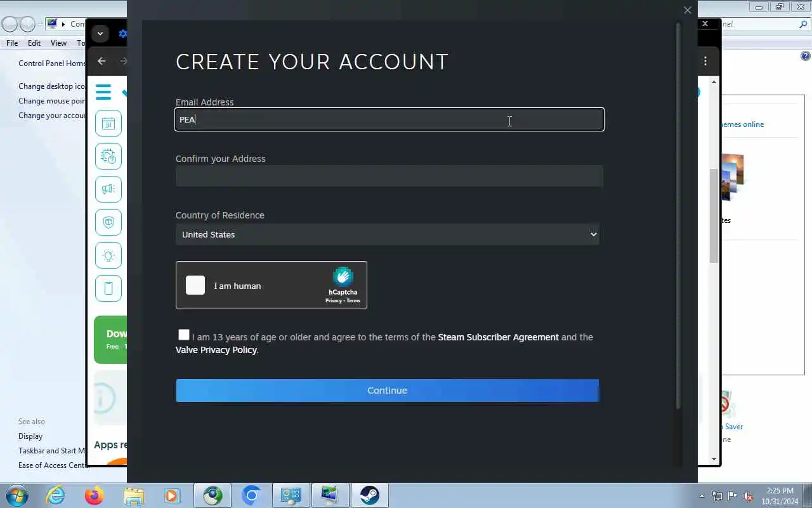
Task: Open the Country of Residence dropdown
Action: [387, 234]
